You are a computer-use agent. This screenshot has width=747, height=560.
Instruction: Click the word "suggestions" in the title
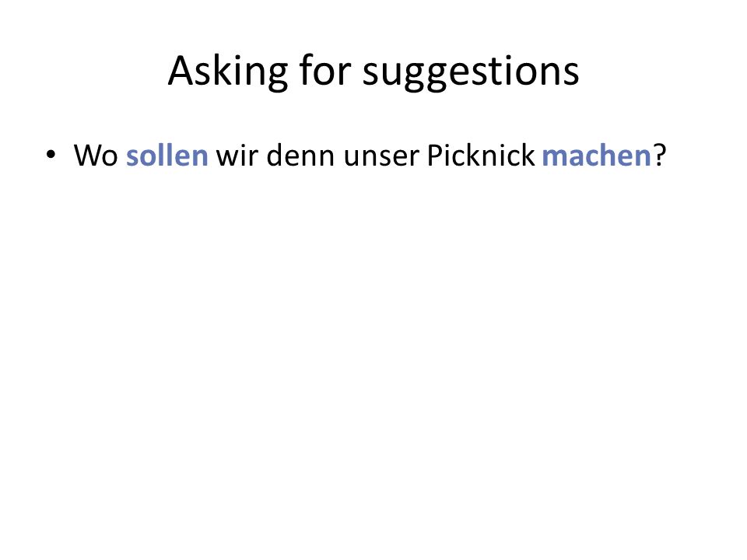(471, 72)
